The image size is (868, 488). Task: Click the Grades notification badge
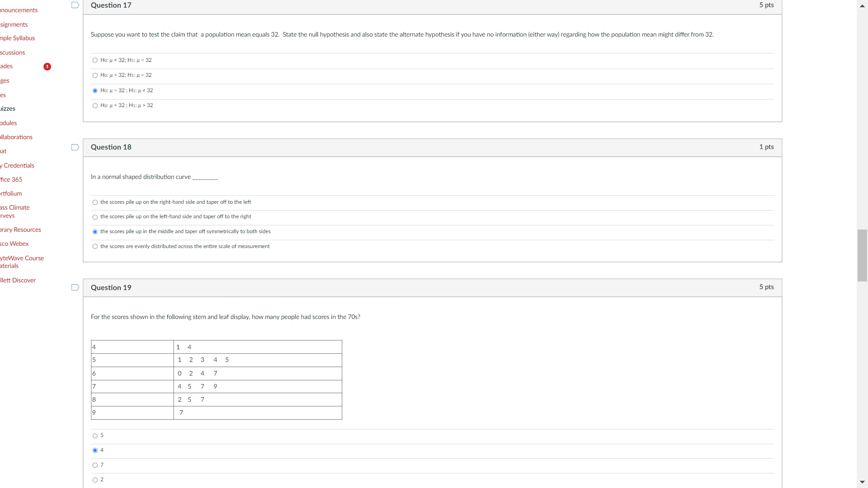pyautogui.click(x=47, y=66)
